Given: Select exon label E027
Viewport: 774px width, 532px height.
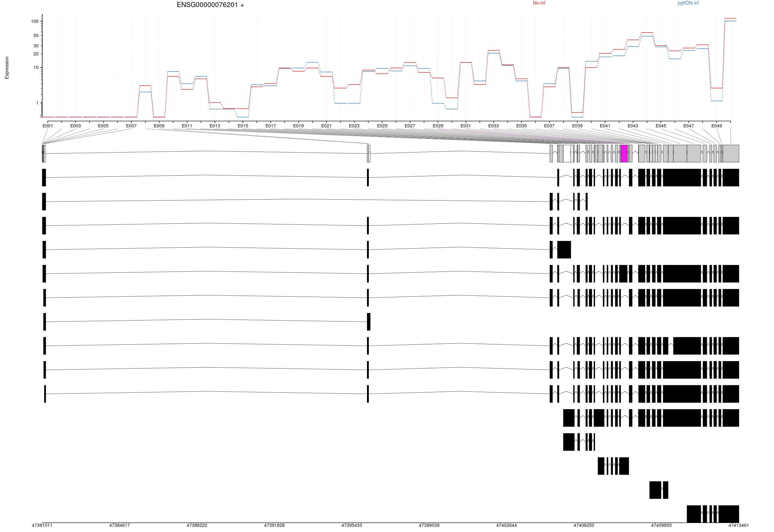Looking at the screenshot, I should click(x=410, y=126).
